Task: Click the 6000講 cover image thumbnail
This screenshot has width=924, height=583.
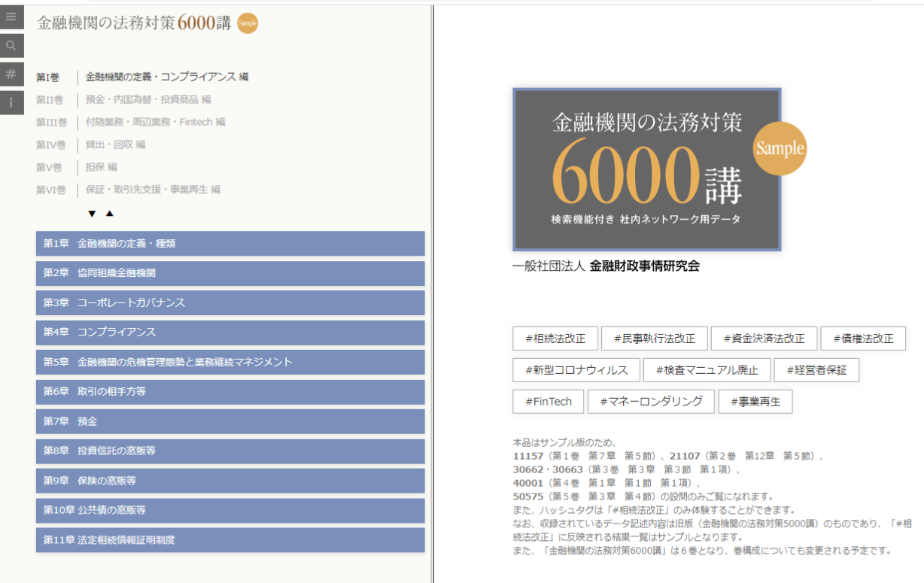Action: [x=646, y=170]
